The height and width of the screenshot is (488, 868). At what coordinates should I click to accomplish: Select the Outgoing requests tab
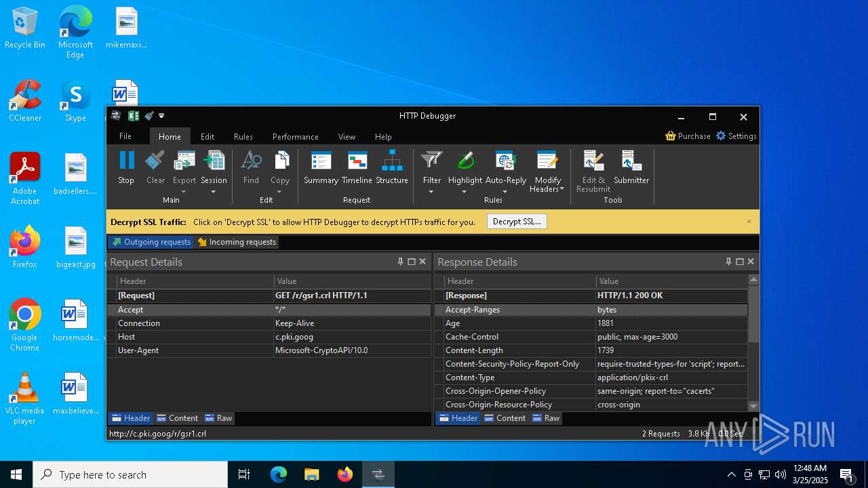151,242
